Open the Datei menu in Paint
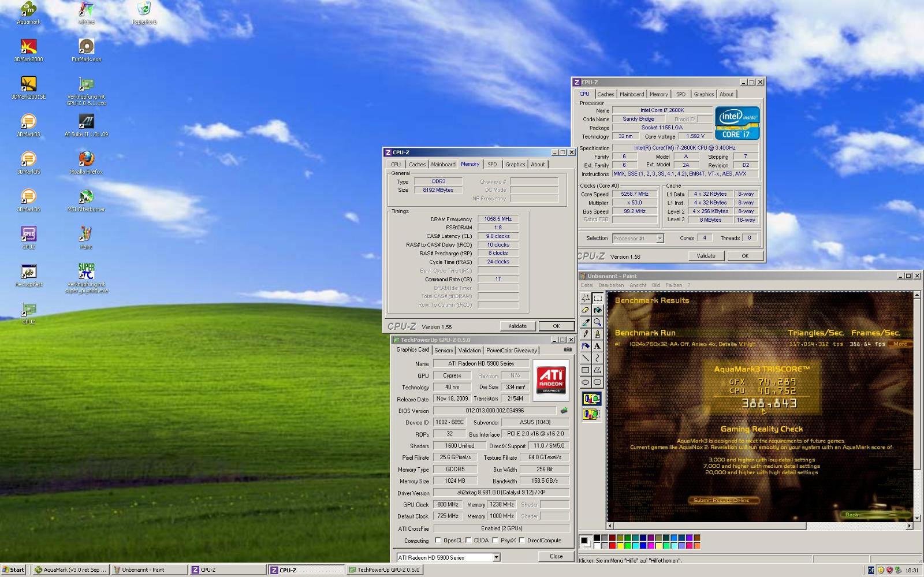 click(x=587, y=285)
